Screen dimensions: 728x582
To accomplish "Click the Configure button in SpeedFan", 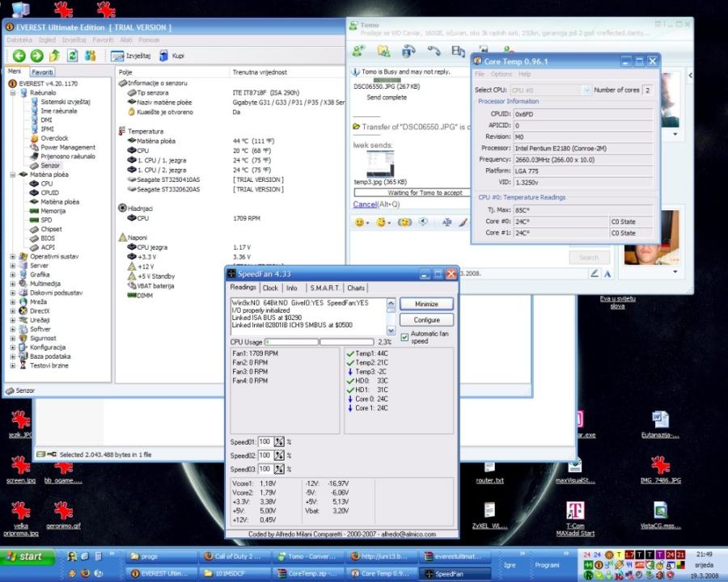I will (426, 320).
